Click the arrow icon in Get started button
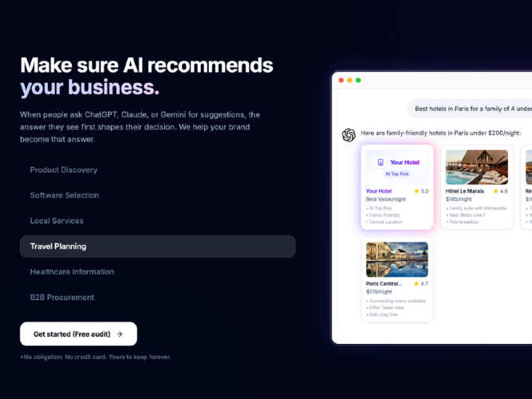The width and height of the screenshot is (532, 399). coord(120,334)
